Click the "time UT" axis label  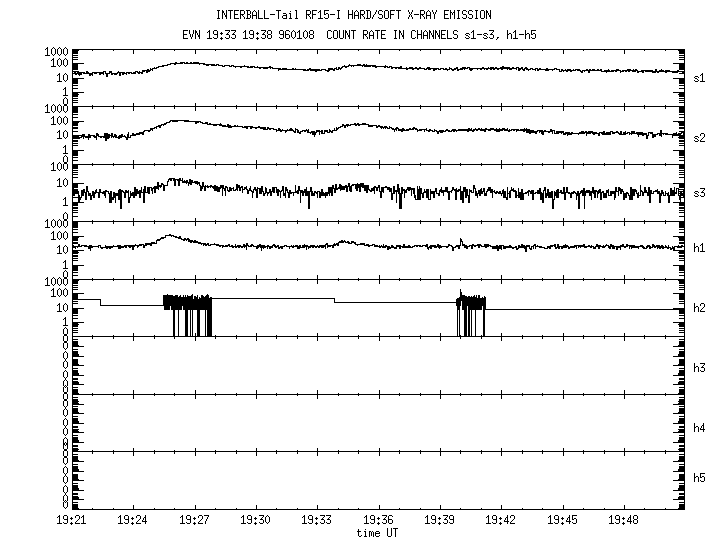point(379,534)
